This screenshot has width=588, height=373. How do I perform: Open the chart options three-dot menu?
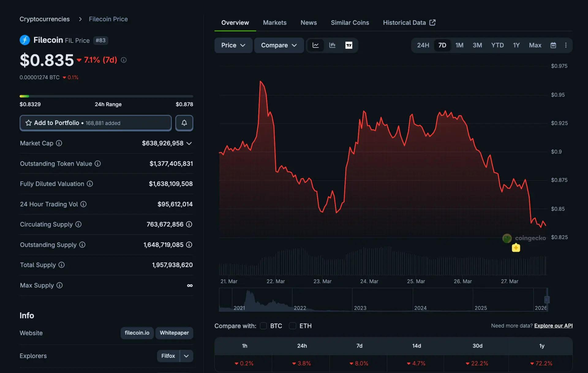(x=566, y=45)
